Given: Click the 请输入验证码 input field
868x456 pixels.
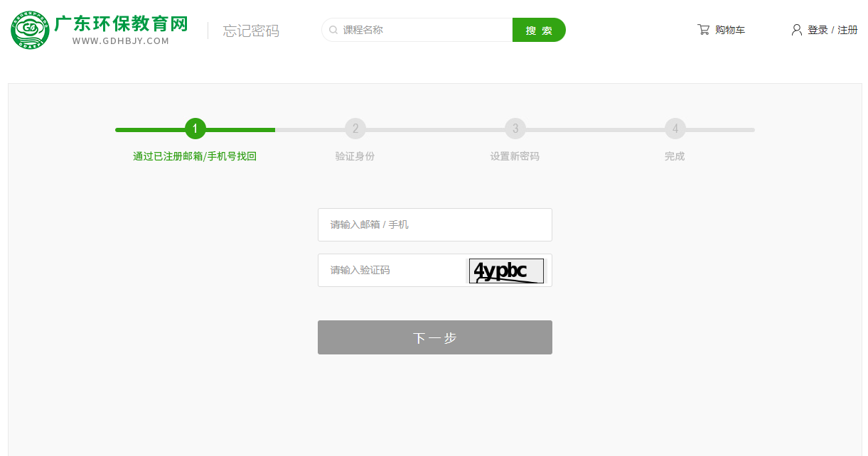Looking at the screenshot, I should 391,271.
